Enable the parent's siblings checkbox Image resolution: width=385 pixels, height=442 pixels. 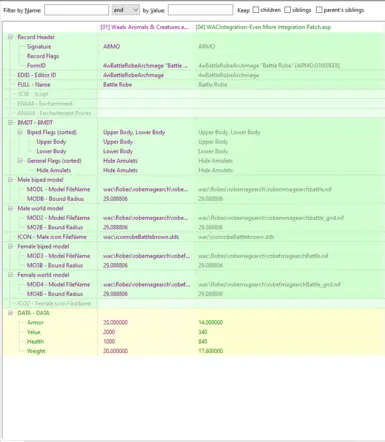tap(319, 10)
